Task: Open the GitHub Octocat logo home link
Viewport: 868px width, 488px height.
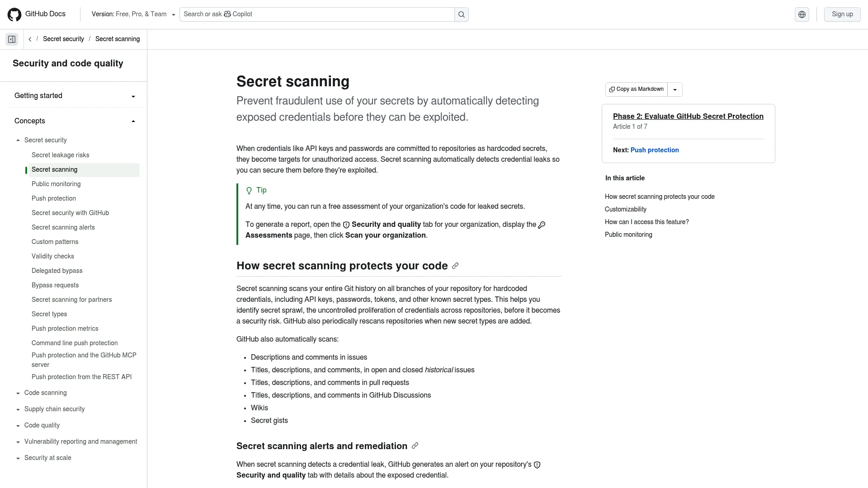Action: coord(14,14)
